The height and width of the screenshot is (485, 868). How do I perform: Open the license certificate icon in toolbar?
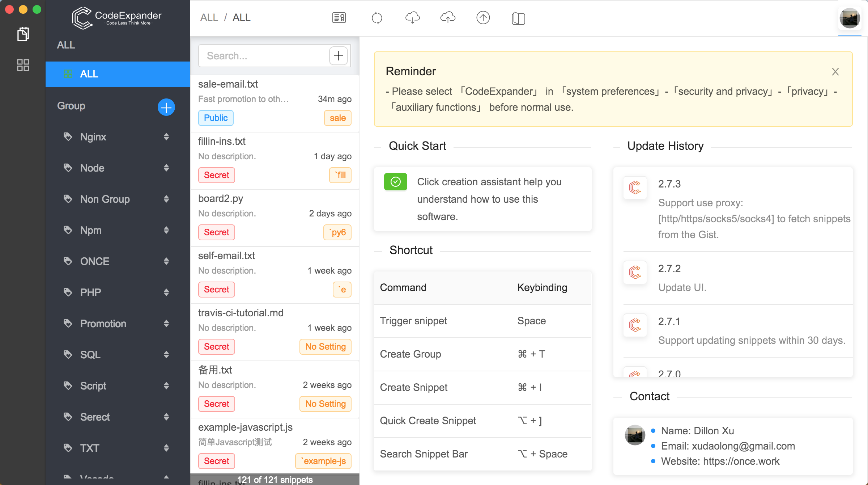339,18
